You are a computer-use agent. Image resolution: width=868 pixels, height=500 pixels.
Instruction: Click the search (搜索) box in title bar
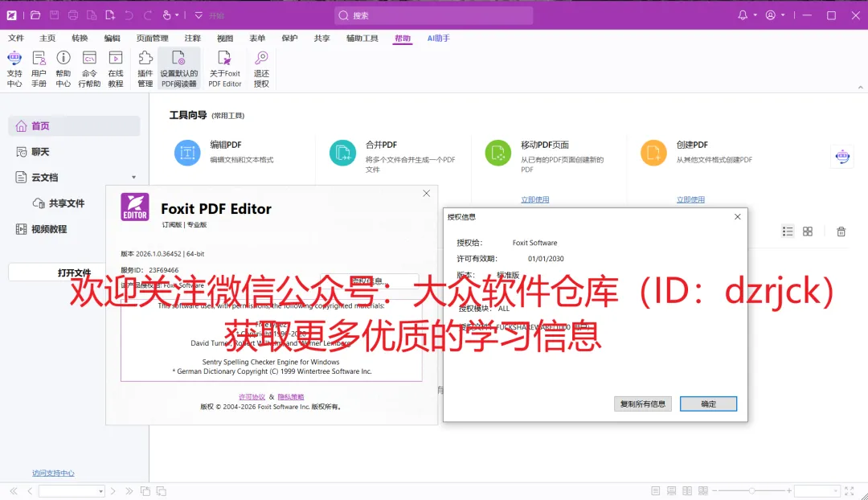433,15
